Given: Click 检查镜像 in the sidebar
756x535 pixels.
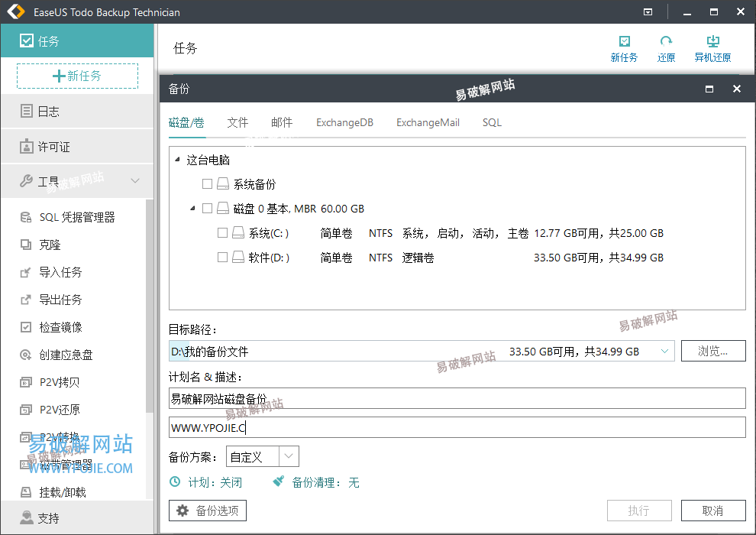Looking at the screenshot, I should (60, 327).
